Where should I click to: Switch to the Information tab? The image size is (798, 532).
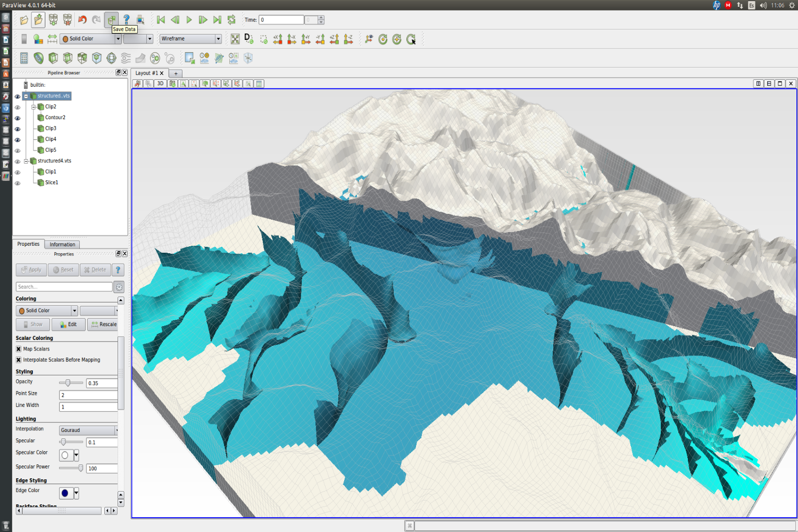[x=62, y=245]
